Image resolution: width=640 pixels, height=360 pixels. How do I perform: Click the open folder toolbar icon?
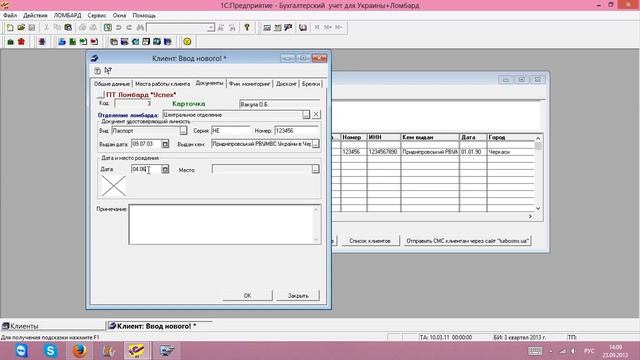point(21,27)
